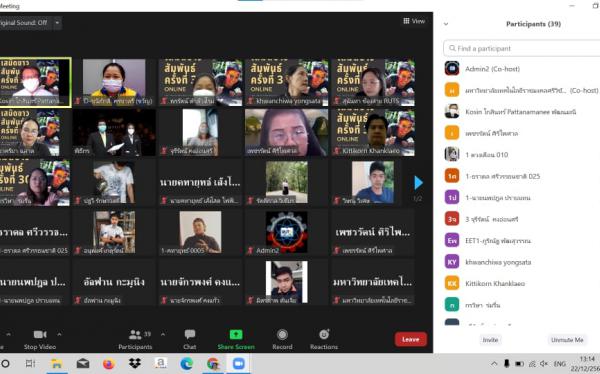Start recording with the Record button
This screenshot has height=374, width=600.
[x=282, y=339]
